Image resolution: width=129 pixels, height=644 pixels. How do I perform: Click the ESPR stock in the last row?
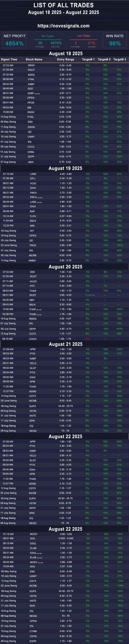click(x=33, y=641)
